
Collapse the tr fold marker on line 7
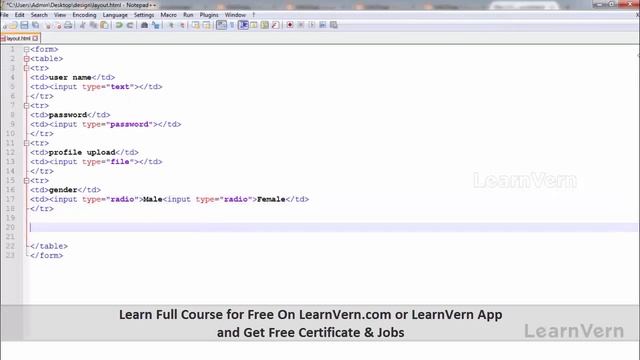tap(27, 106)
